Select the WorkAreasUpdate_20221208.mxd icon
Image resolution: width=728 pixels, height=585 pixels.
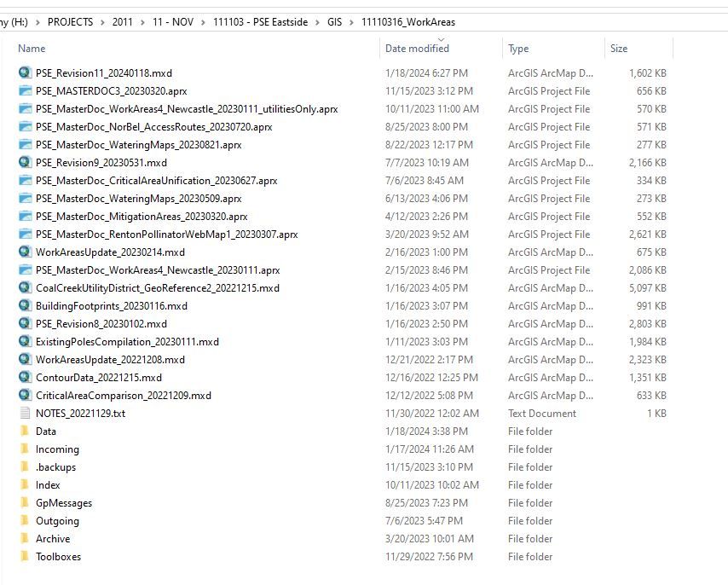tap(25, 359)
